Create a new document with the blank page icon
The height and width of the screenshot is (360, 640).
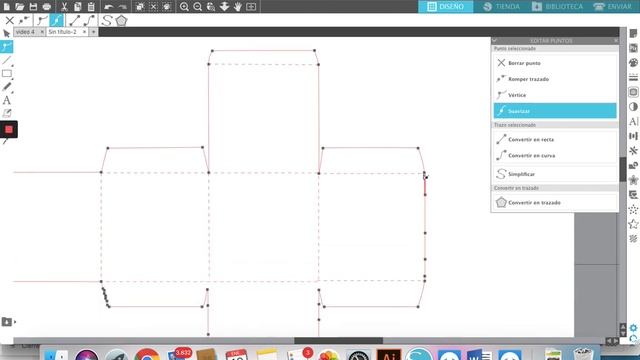pos(6,7)
